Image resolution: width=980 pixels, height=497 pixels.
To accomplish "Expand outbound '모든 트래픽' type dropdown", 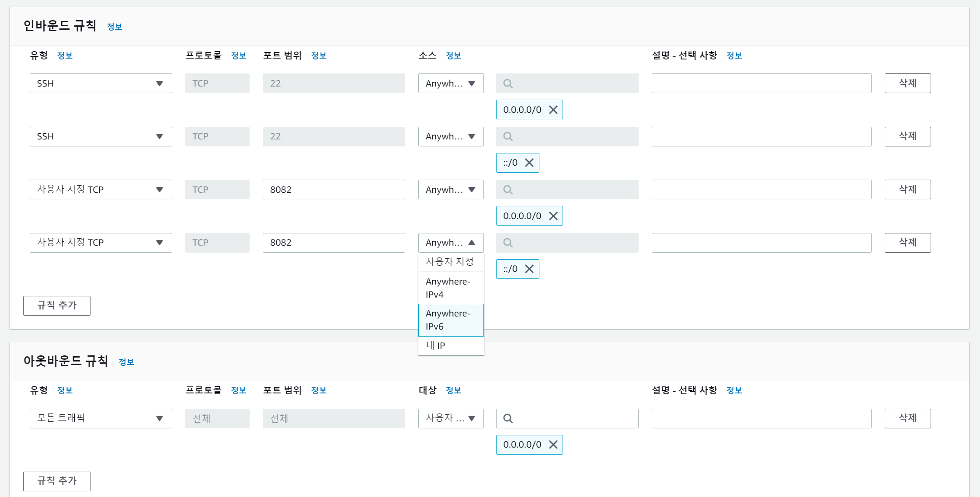I will (x=101, y=418).
